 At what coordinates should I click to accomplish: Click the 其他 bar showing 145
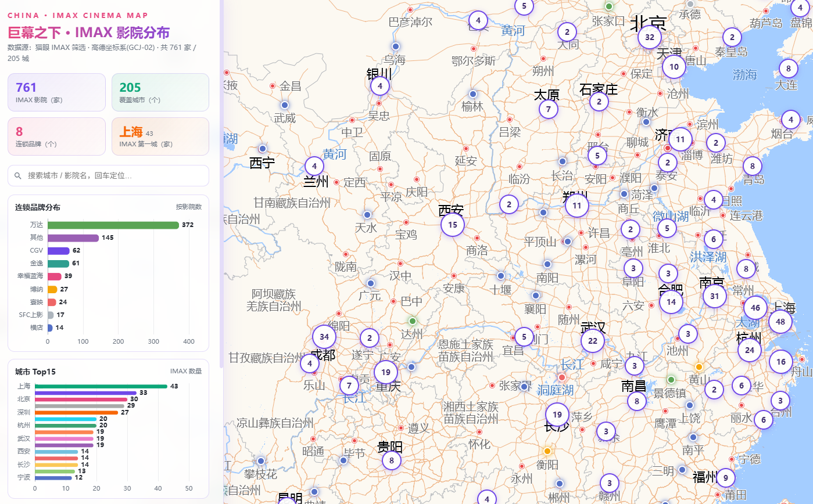click(x=73, y=237)
